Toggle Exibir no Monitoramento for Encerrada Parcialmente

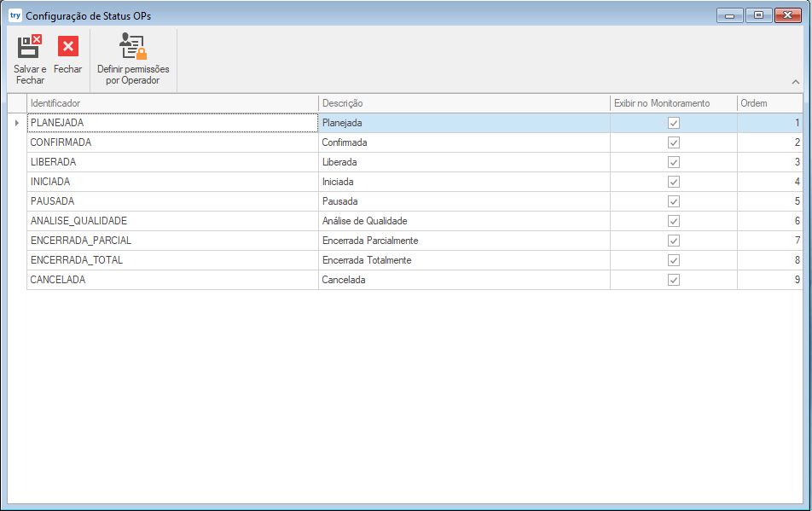click(673, 241)
